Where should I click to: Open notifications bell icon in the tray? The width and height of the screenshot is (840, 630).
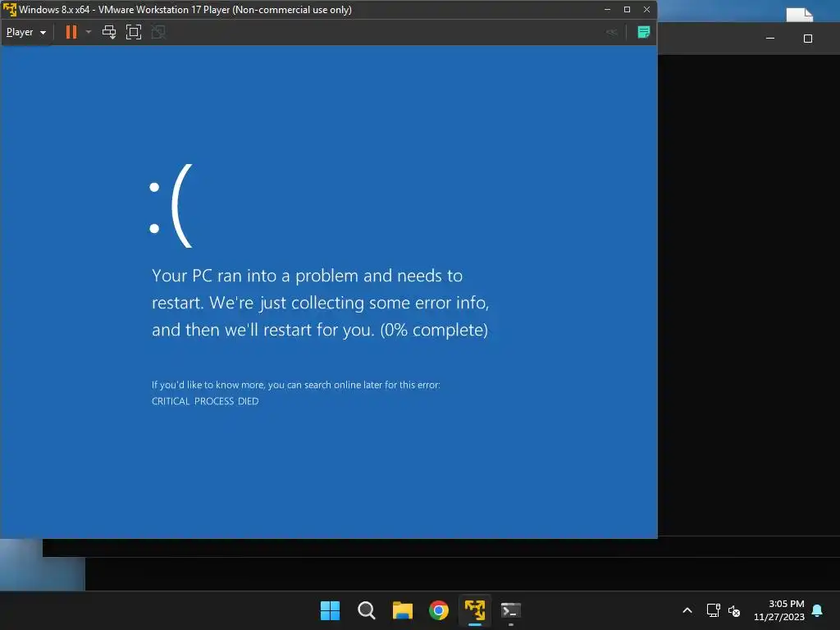(x=817, y=610)
